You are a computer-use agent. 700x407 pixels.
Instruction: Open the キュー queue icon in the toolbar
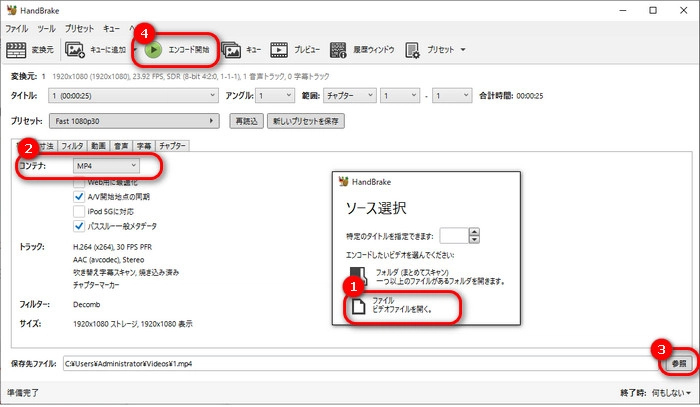[x=231, y=50]
